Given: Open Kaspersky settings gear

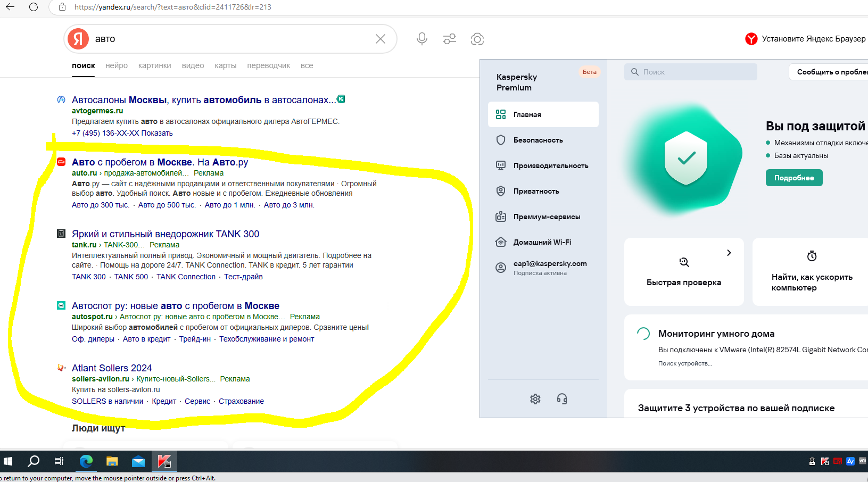Looking at the screenshot, I should tap(535, 399).
